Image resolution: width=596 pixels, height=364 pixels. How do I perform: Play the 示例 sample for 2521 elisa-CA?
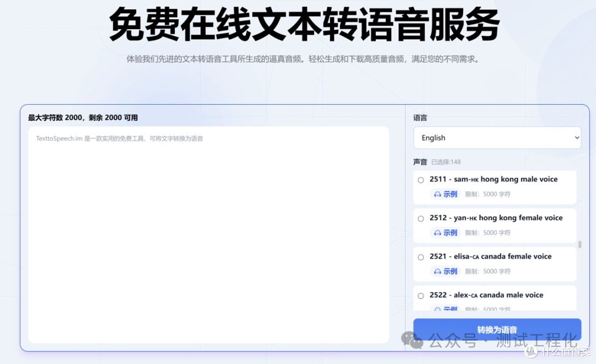coord(445,271)
